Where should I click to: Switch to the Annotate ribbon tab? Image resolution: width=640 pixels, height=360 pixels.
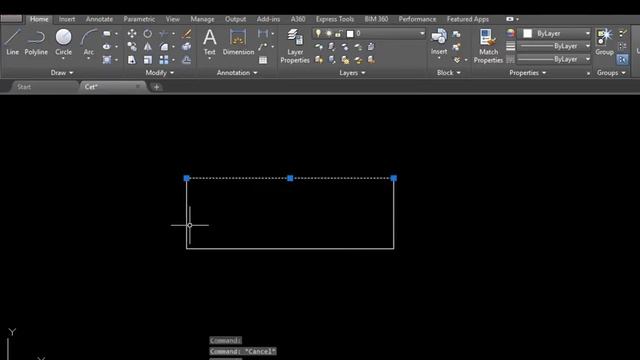pos(99,19)
